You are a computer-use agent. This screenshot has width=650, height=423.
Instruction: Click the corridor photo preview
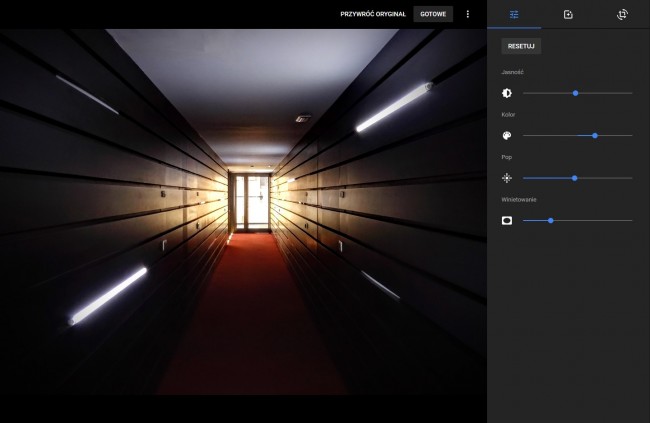pyautogui.click(x=243, y=212)
